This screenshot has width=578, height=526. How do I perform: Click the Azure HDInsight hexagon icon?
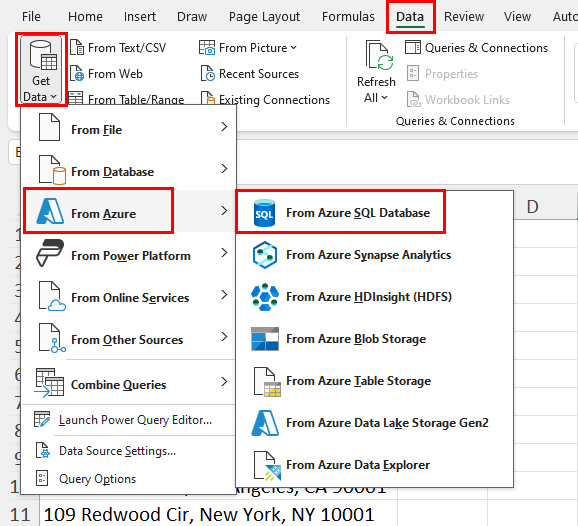(x=265, y=297)
